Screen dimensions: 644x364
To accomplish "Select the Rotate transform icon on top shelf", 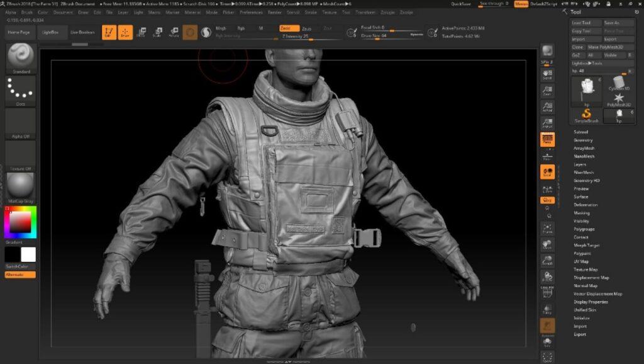I will click(175, 31).
